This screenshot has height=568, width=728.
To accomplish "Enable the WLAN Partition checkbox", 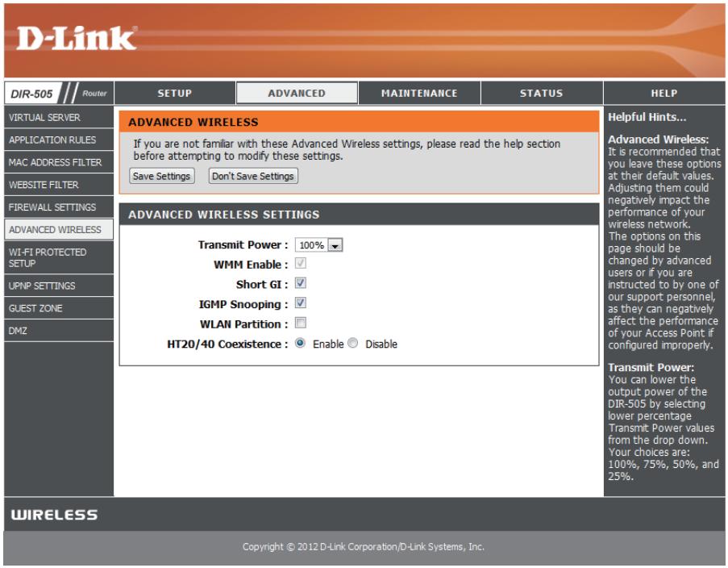I will point(301,323).
